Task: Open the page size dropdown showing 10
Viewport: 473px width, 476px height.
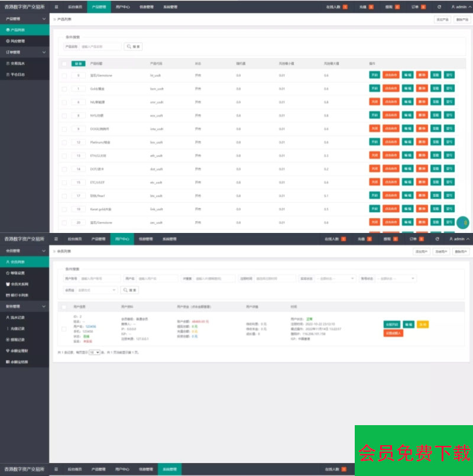Action: 94,352
